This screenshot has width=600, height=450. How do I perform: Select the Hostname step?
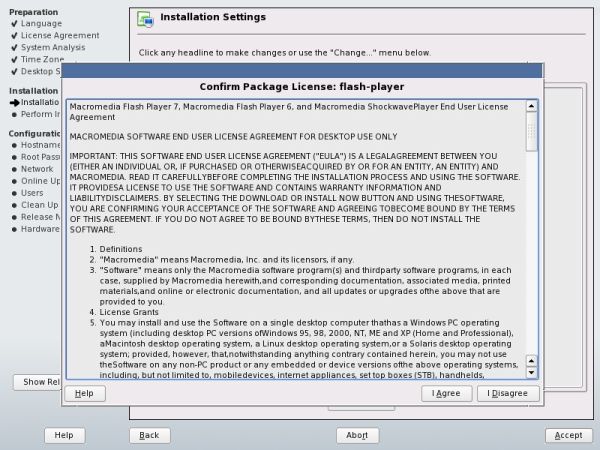[41, 145]
